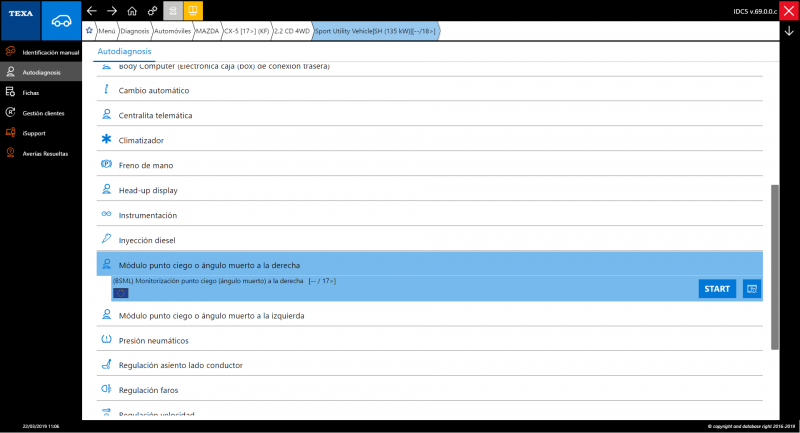This screenshot has width=800, height=433.
Task: Open iSupport from the sidebar
Action: point(34,133)
